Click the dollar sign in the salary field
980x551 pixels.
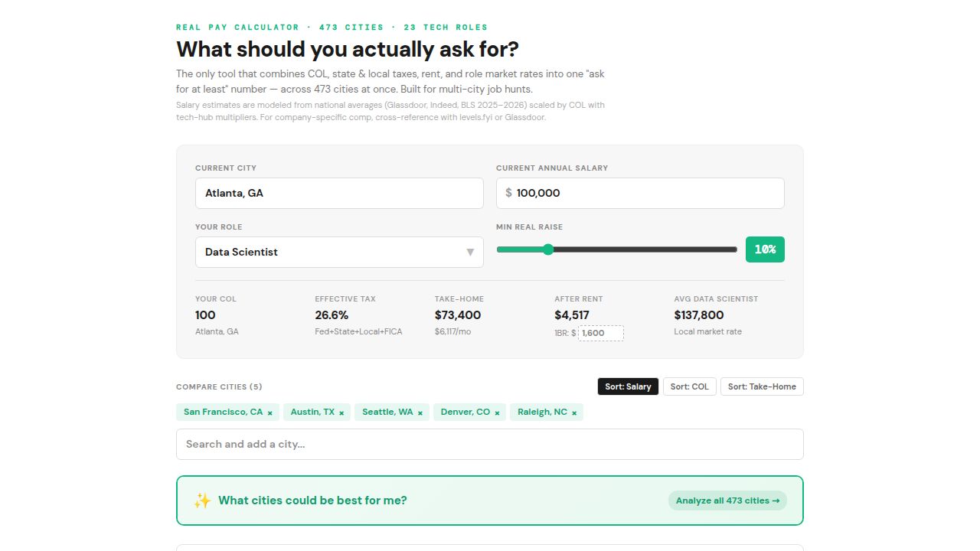pos(508,193)
